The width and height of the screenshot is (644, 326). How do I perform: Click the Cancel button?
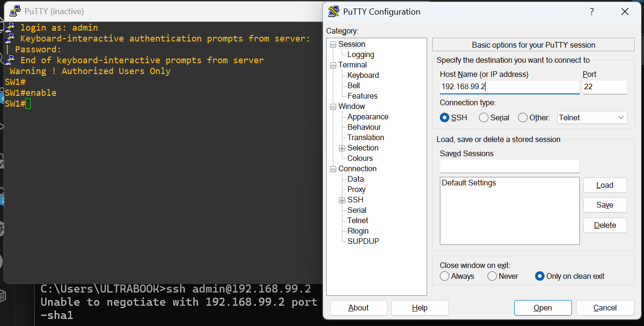[605, 308]
